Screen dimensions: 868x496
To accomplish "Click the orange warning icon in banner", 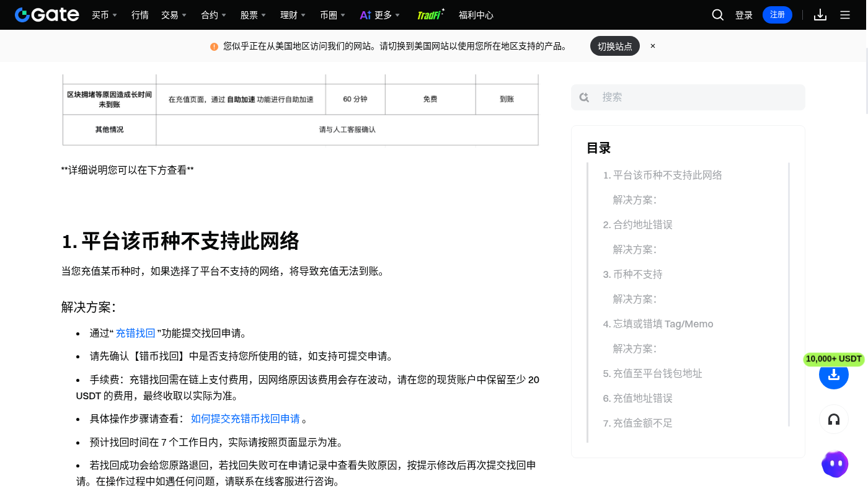I will tap(214, 46).
